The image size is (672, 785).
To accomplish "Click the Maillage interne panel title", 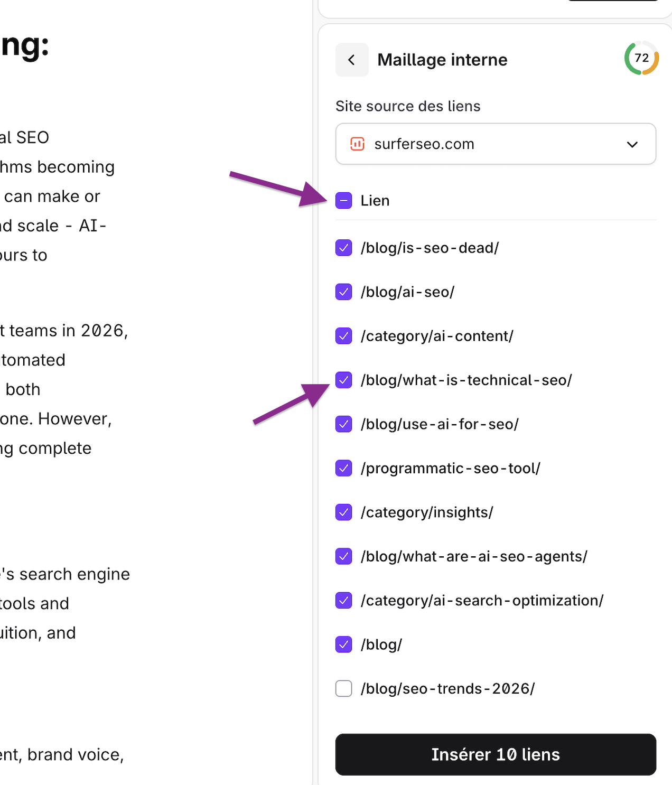I will 442,60.
